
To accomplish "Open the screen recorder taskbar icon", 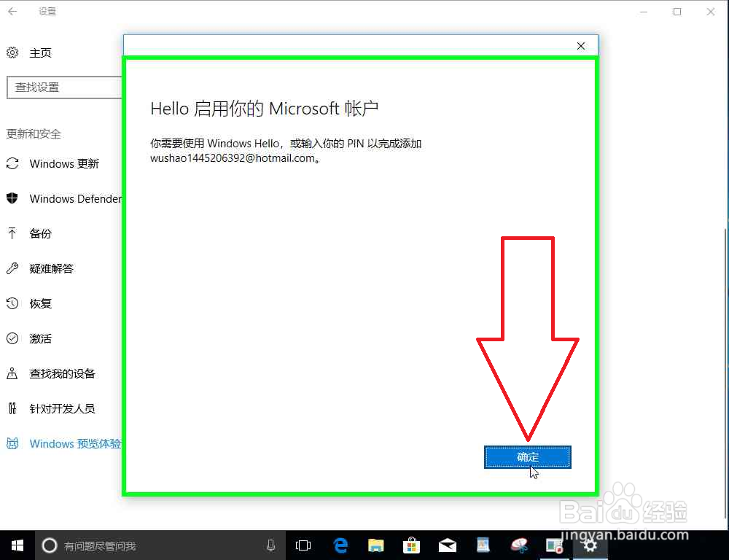I will click(555, 545).
